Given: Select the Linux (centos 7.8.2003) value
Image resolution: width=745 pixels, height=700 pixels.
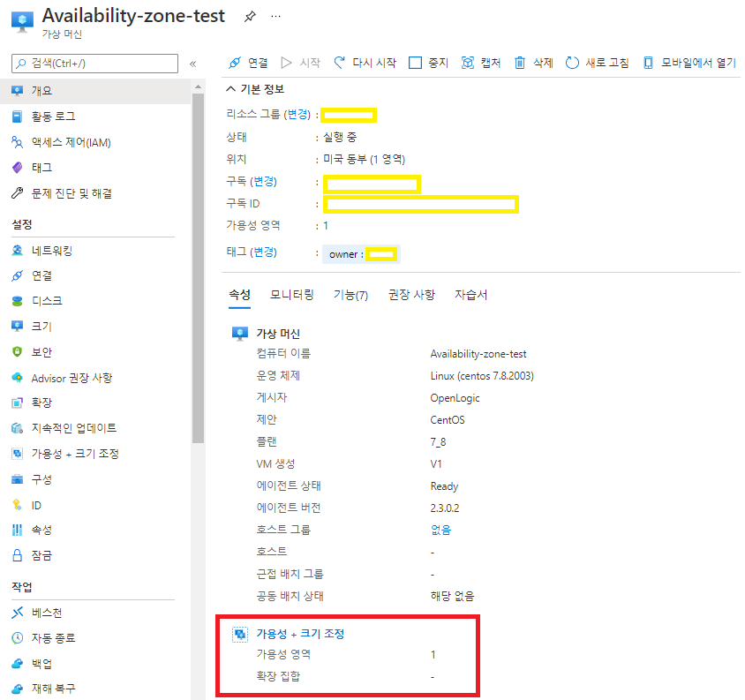Looking at the screenshot, I should pos(482,376).
